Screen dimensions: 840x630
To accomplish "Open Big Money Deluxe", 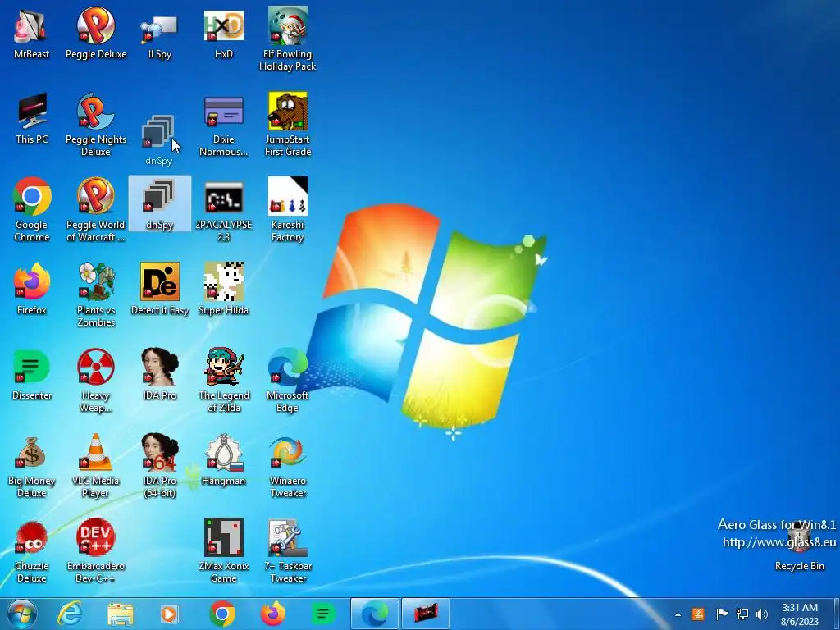I will tap(32, 465).
